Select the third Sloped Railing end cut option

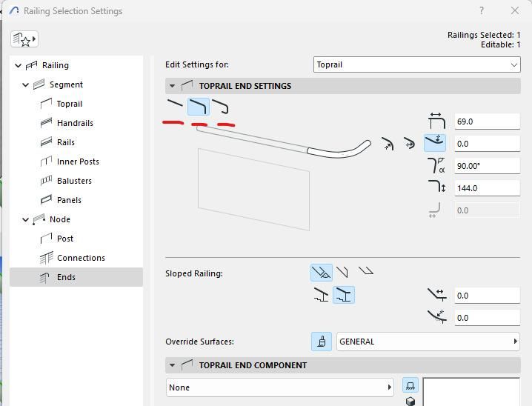pyautogui.click(x=366, y=270)
